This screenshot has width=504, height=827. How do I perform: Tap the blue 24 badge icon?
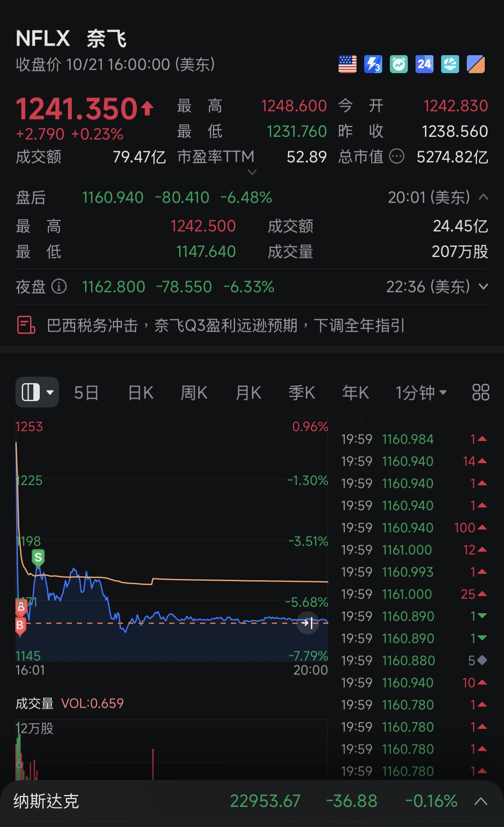pyautogui.click(x=424, y=65)
